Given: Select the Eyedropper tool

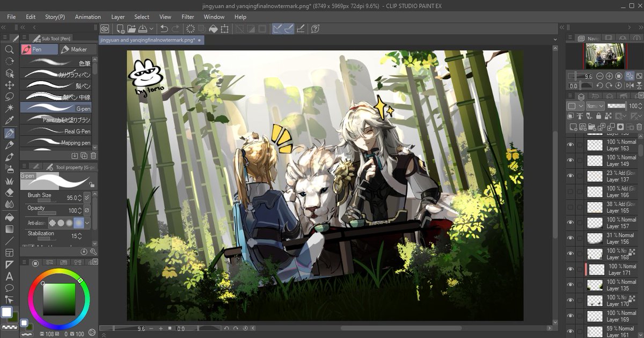Looking at the screenshot, I should (9, 120).
